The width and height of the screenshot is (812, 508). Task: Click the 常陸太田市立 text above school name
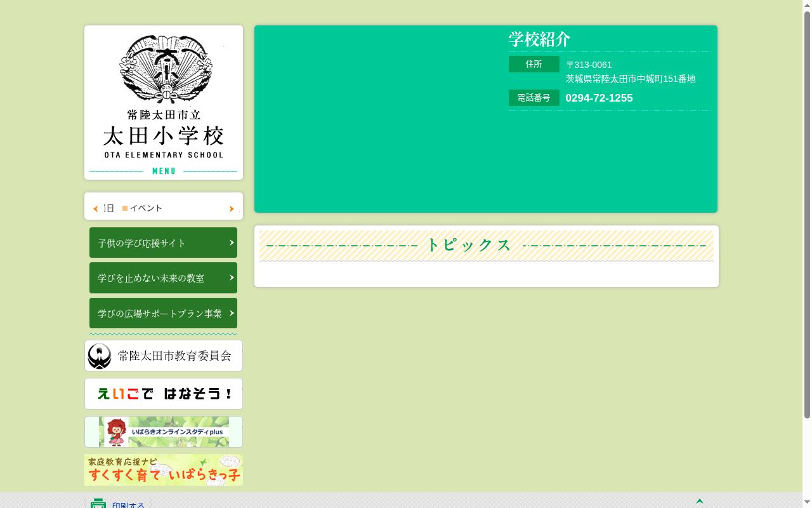(164, 115)
